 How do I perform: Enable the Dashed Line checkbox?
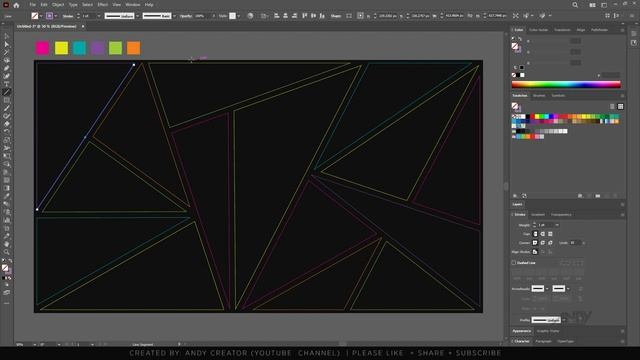click(x=514, y=263)
